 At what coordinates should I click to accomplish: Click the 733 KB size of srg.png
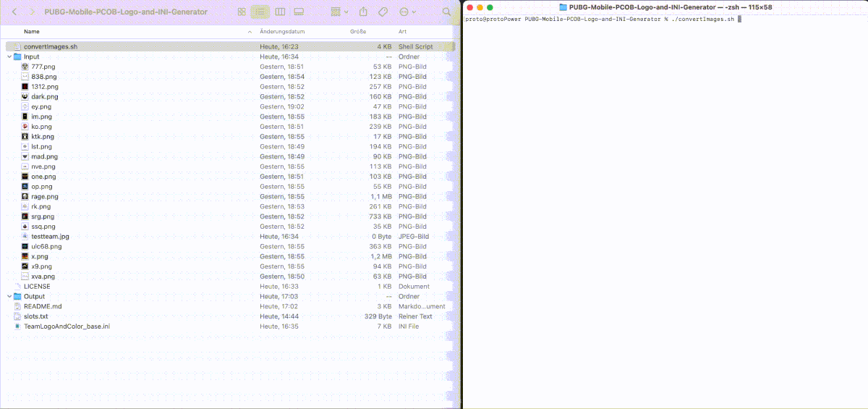380,216
